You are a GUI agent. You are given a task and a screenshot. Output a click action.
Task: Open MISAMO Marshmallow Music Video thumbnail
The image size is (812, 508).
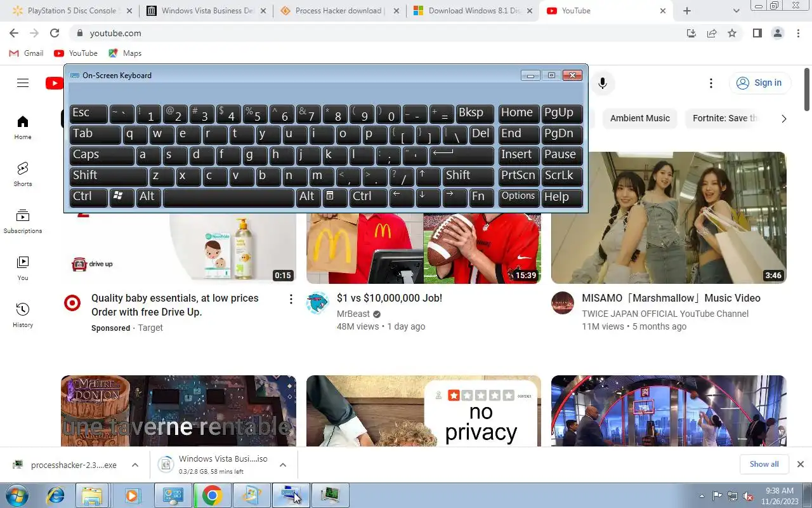pyautogui.click(x=669, y=218)
